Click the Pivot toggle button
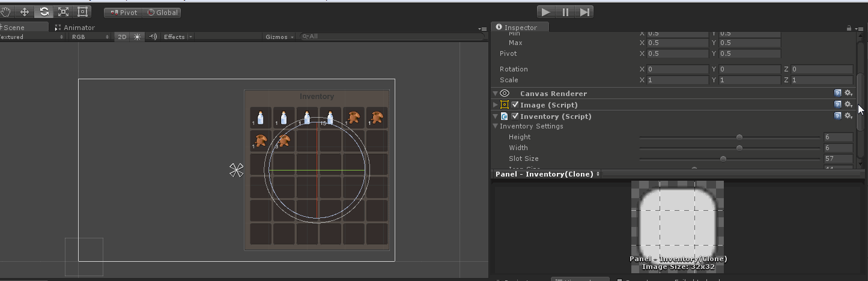Screen dimensions: 868x281 (x=123, y=12)
